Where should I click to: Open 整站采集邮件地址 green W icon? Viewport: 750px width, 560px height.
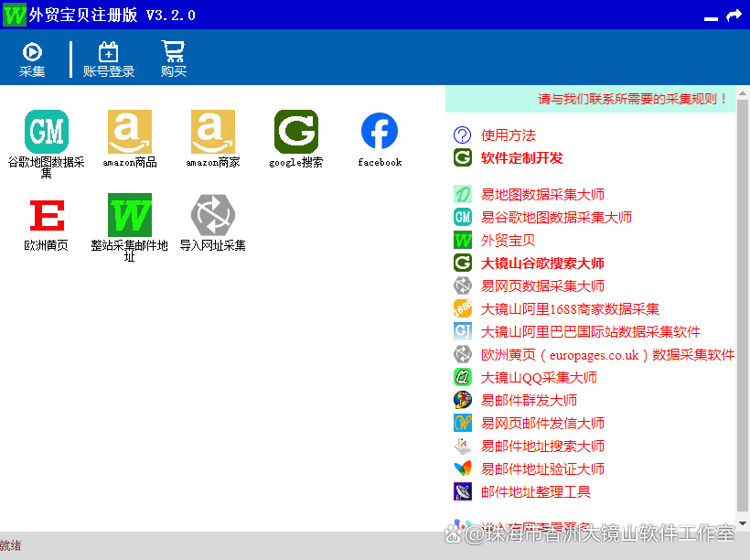(x=129, y=216)
